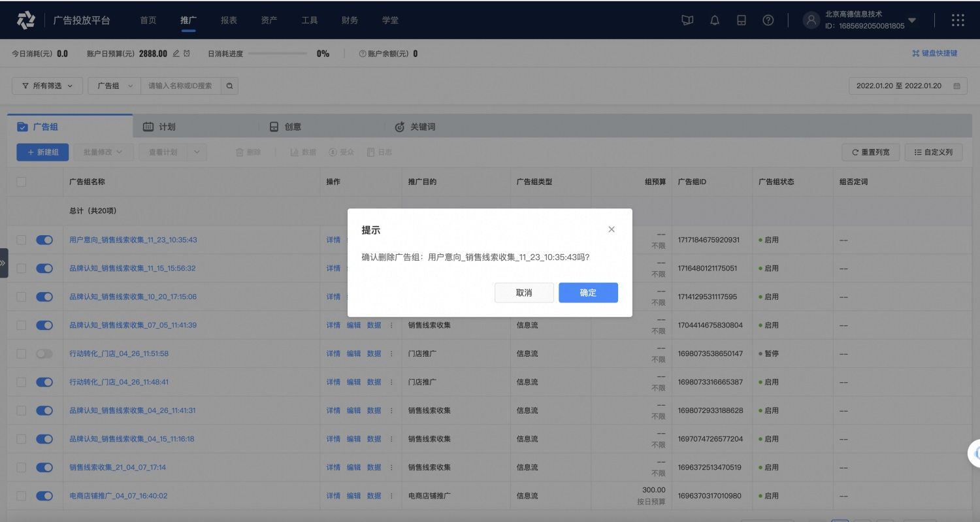Click the 自定义列 button
980x522 pixels.
[x=934, y=152]
